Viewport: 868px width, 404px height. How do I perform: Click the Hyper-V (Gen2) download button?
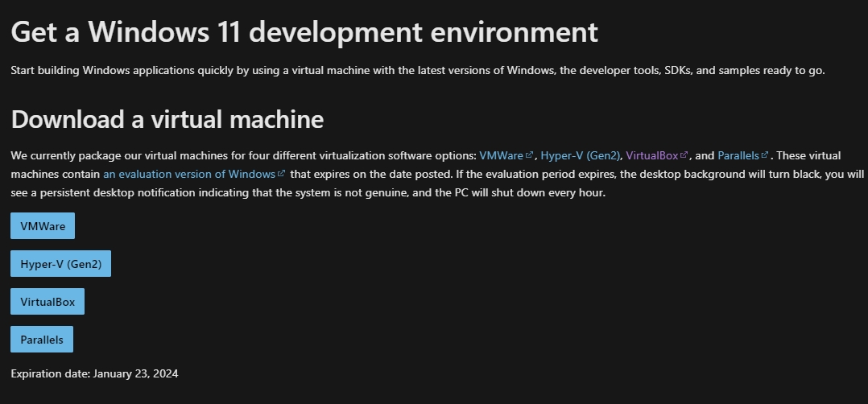pyautogui.click(x=61, y=263)
